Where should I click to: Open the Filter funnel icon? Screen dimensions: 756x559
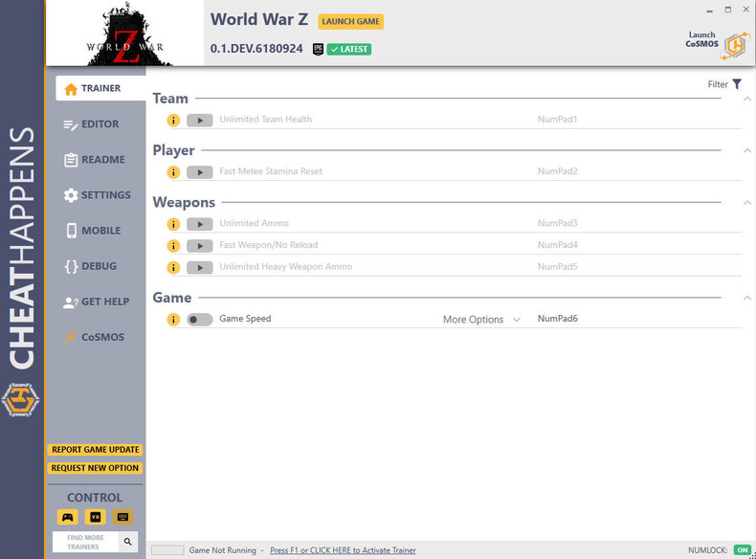[737, 84]
